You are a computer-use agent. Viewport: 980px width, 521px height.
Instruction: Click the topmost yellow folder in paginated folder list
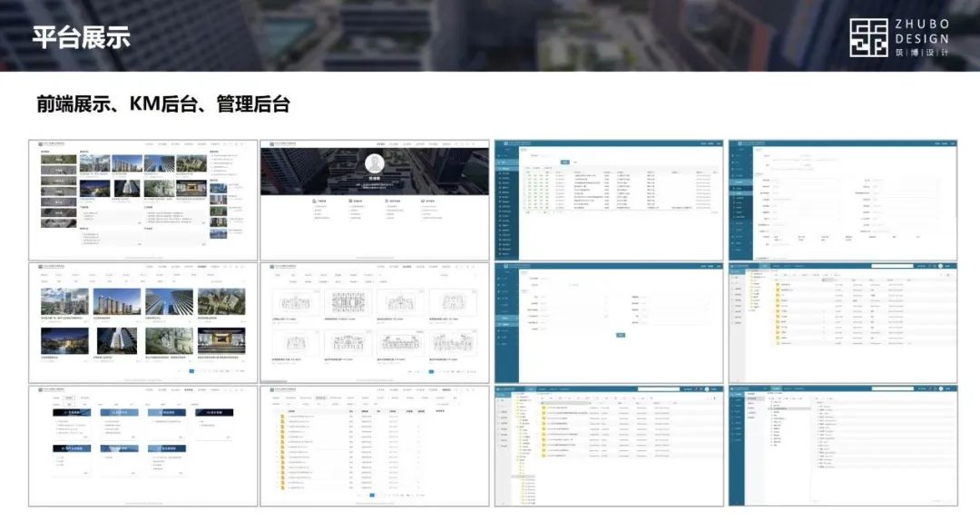[282, 417]
